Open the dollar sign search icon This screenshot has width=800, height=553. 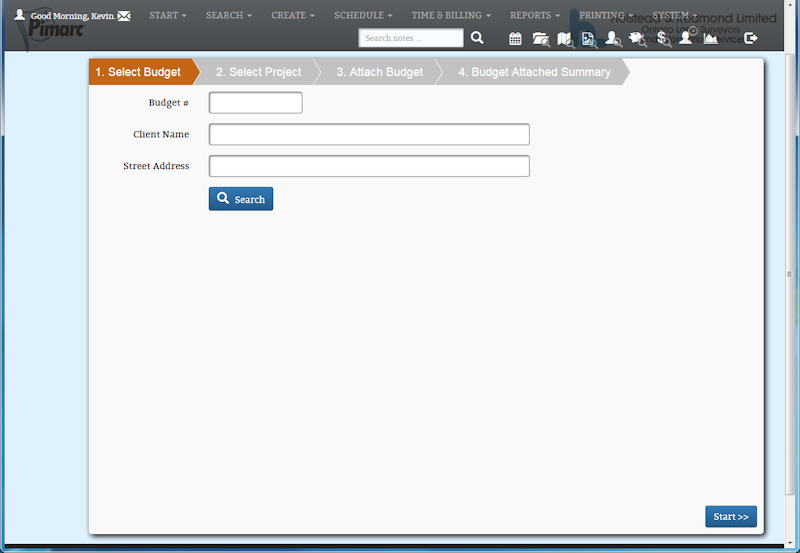tap(663, 39)
